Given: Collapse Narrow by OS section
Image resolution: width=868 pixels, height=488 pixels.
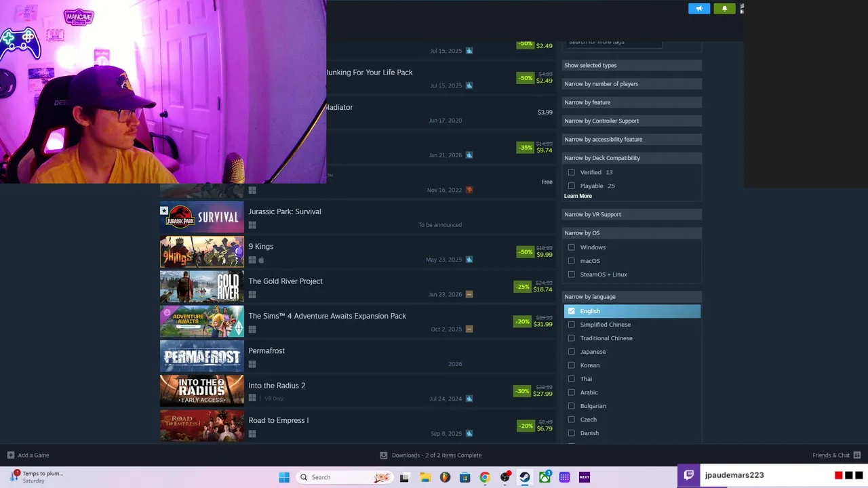Looking at the screenshot, I should coord(631,232).
